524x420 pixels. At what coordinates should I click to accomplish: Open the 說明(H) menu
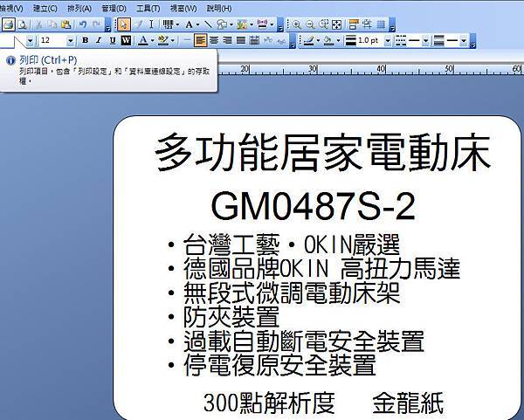pyautogui.click(x=219, y=8)
